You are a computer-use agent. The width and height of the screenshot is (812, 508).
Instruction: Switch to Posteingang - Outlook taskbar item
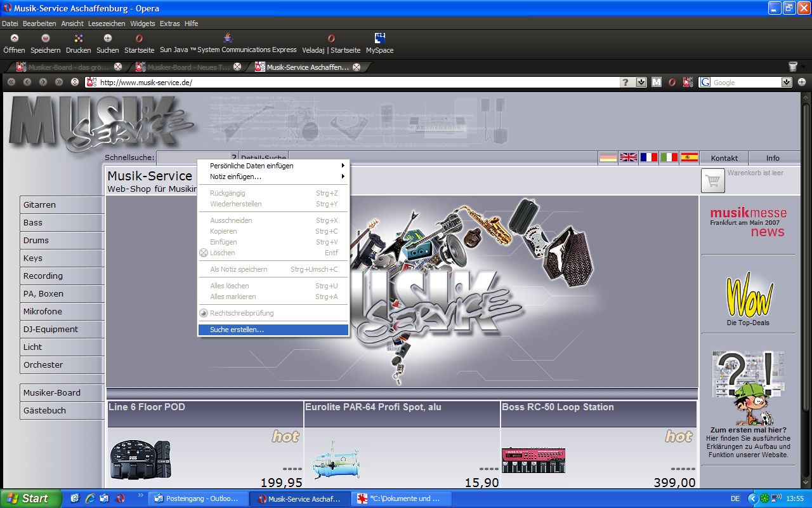coord(198,498)
